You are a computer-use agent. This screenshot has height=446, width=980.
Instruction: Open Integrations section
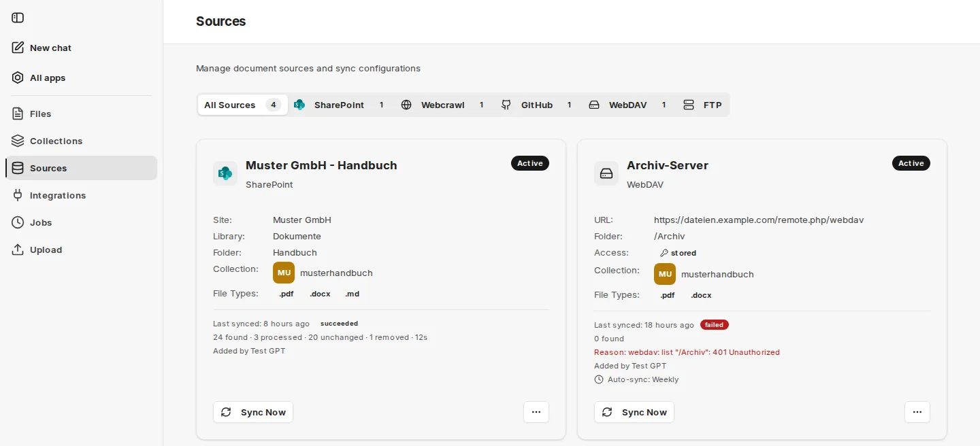point(81,195)
